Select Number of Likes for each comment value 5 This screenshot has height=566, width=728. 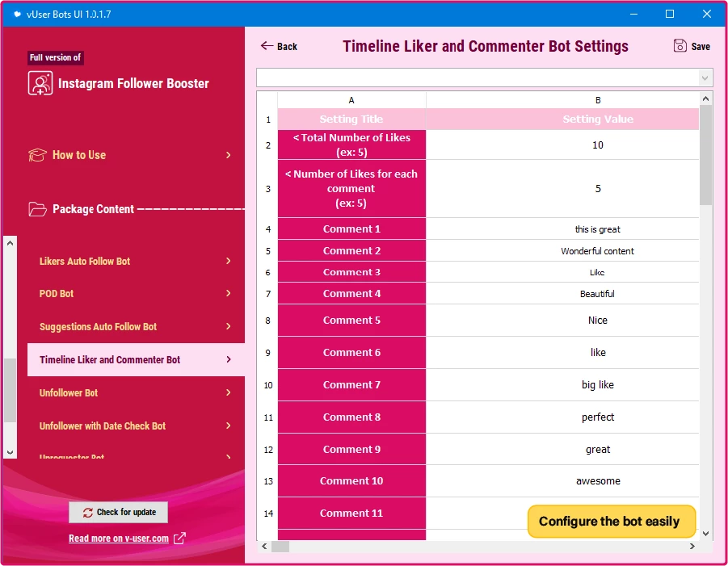pos(562,189)
